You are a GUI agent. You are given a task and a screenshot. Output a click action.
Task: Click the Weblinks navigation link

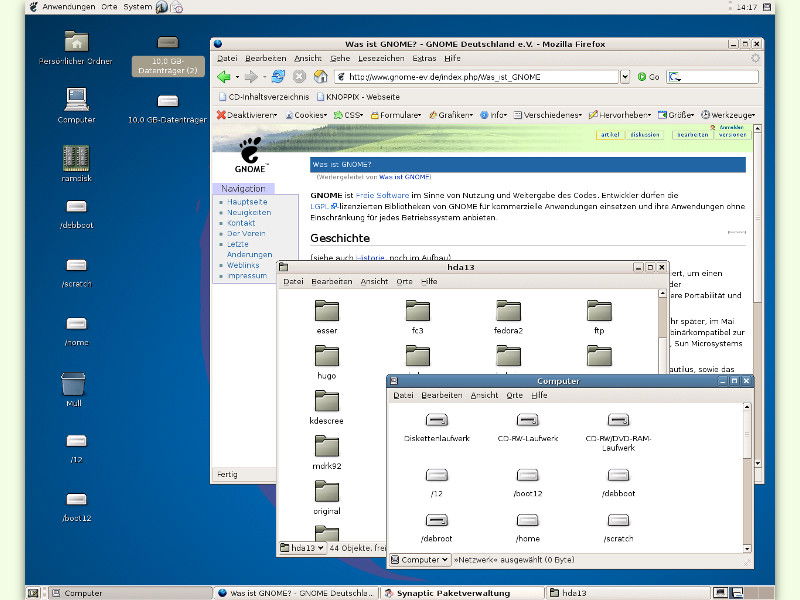coord(243,265)
